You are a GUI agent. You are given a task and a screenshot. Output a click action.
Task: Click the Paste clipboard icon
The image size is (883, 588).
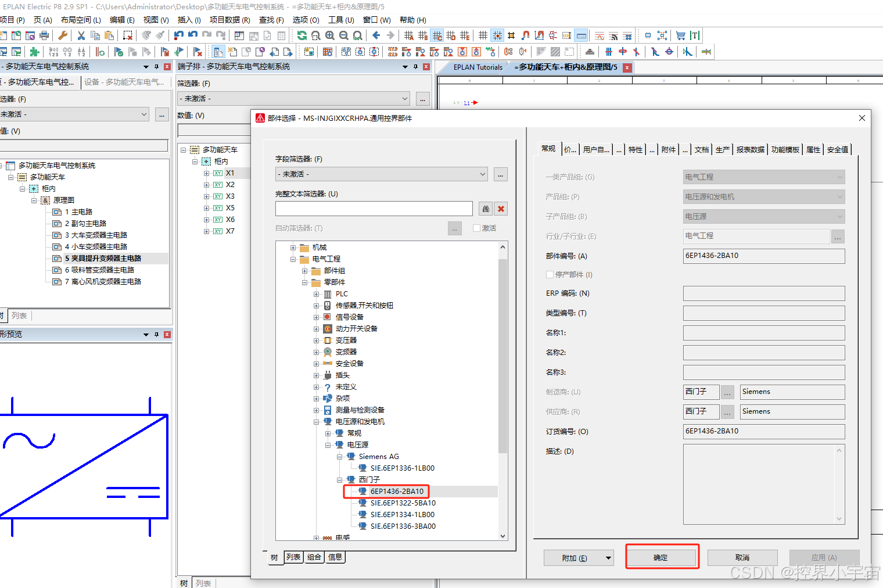109,35
